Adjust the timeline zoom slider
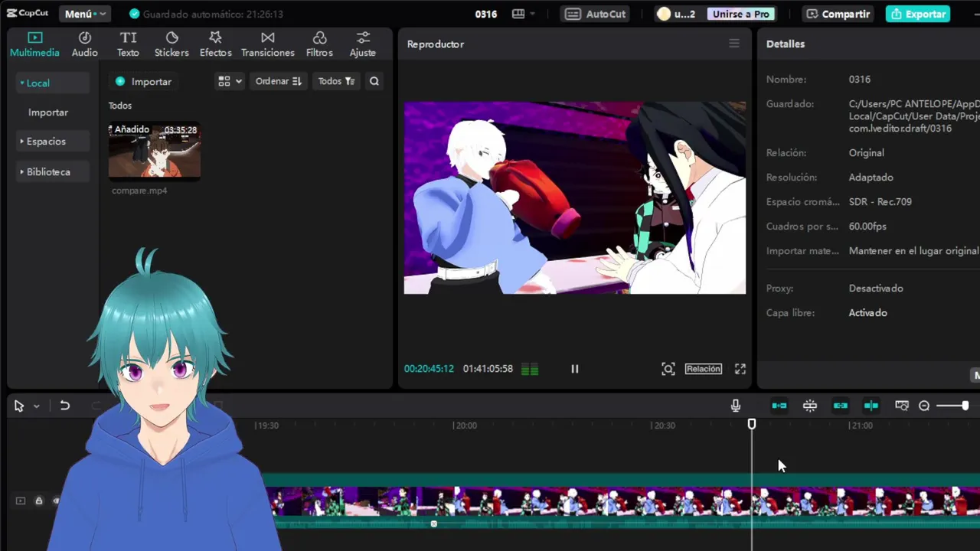This screenshot has width=980, height=551. [953, 406]
